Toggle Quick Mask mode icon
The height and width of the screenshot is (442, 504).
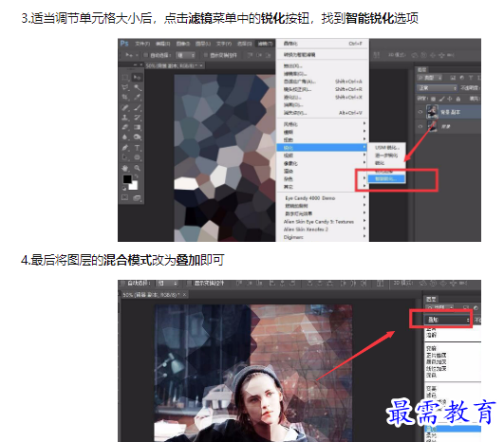124,197
